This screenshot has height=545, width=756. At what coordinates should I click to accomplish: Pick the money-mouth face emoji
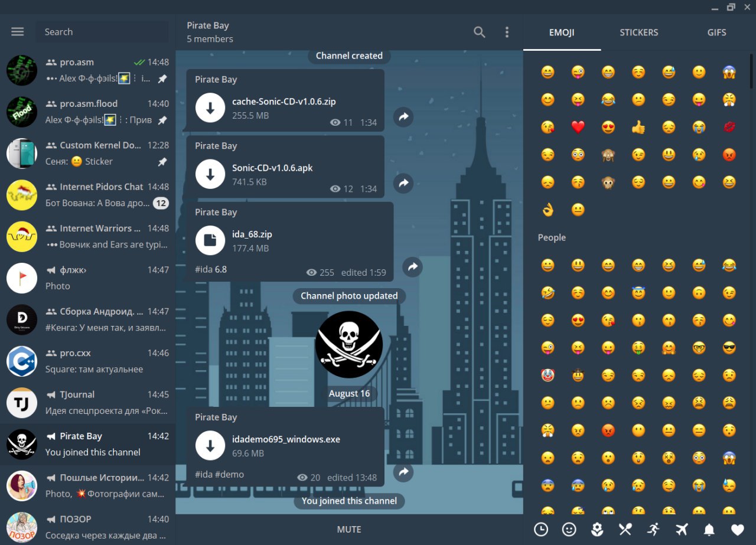tap(638, 348)
